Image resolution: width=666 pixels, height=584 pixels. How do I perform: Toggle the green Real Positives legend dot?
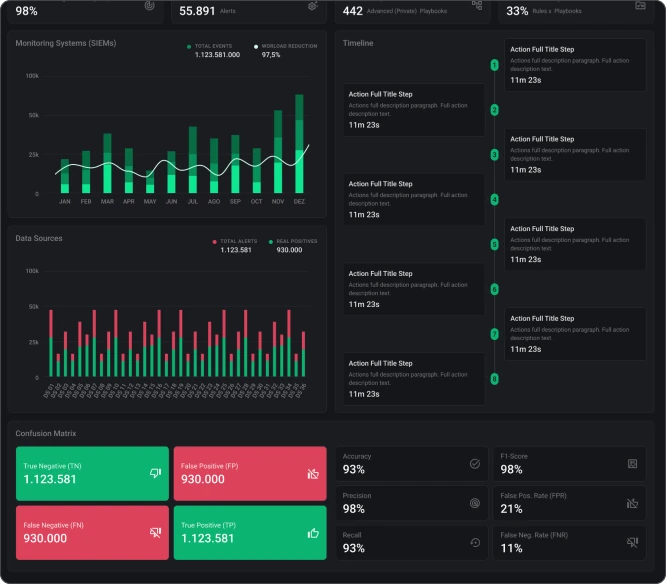[271, 242]
